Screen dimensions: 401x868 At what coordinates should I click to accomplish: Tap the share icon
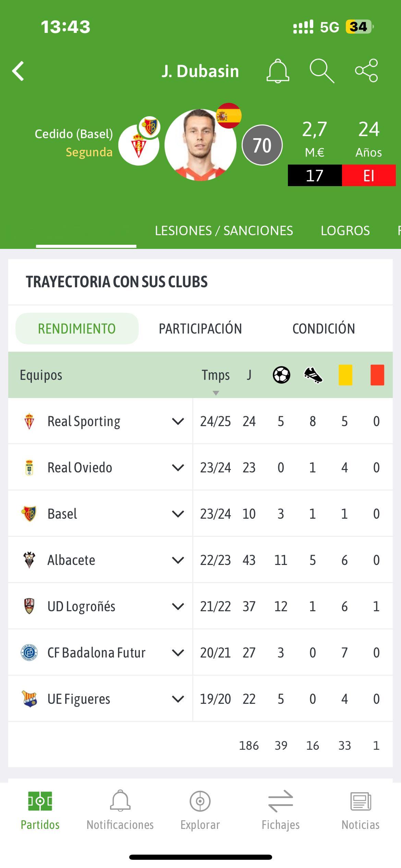point(366,71)
